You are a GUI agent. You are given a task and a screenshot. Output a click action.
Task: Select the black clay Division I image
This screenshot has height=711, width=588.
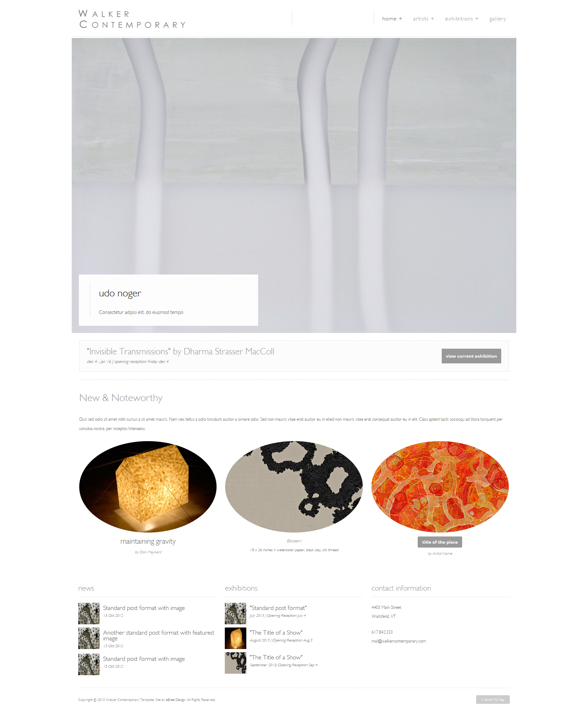(294, 486)
